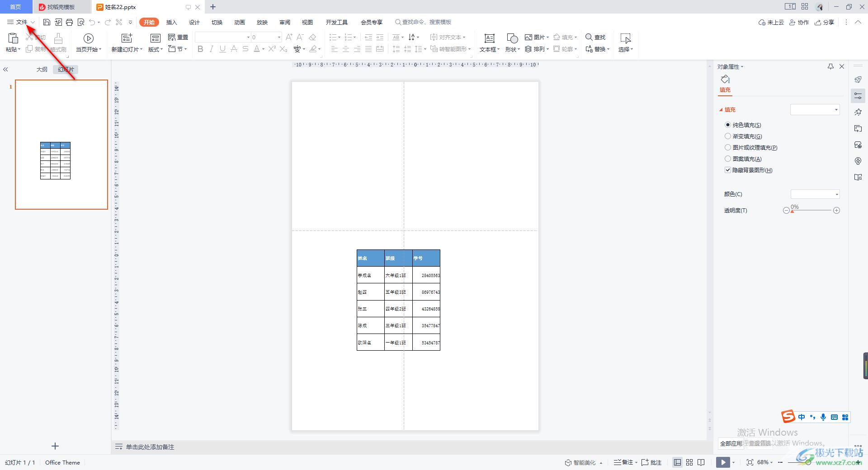Image resolution: width=868 pixels, height=470 pixels.
Task: Open zoom percentage 68% dropdown
Action: 765,462
